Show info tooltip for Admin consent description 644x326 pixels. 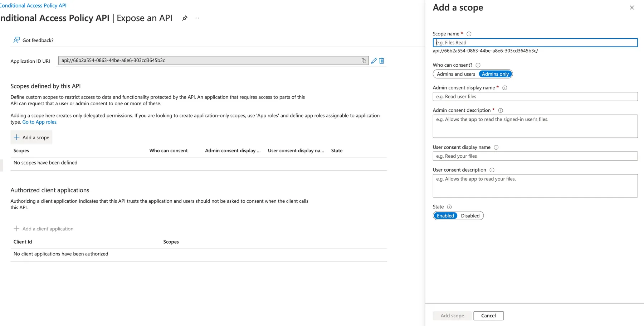click(x=501, y=111)
